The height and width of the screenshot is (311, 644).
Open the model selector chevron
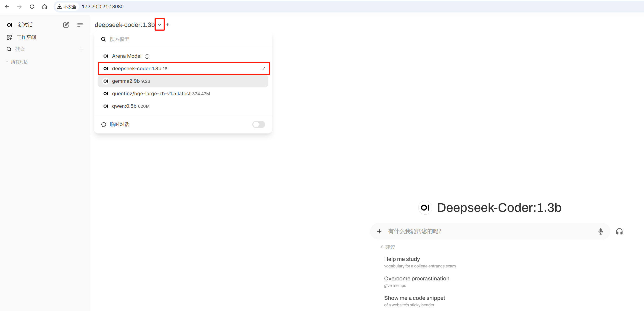click(x=160, y=25)
